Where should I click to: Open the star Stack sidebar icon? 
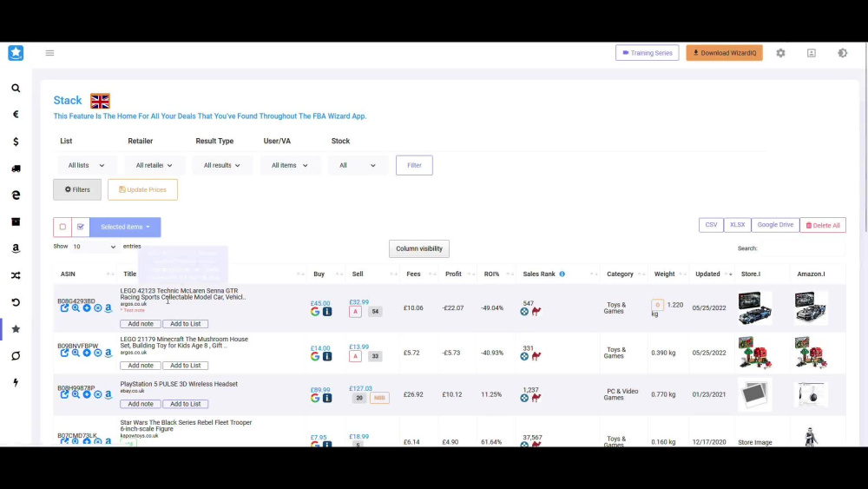click(x=16, y=329)
